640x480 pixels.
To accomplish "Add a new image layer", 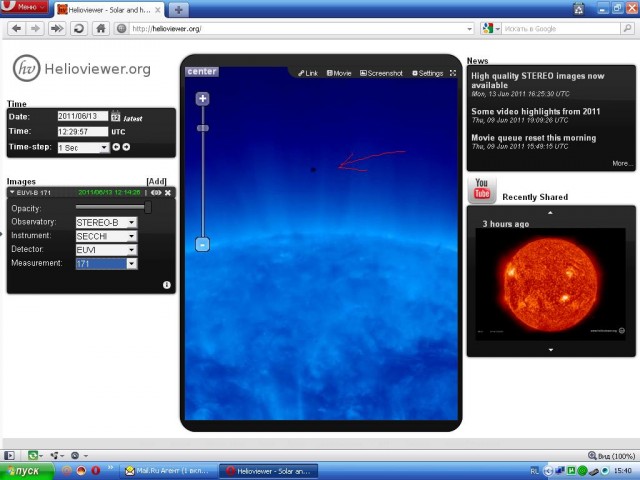I will (x=156, y=181).
